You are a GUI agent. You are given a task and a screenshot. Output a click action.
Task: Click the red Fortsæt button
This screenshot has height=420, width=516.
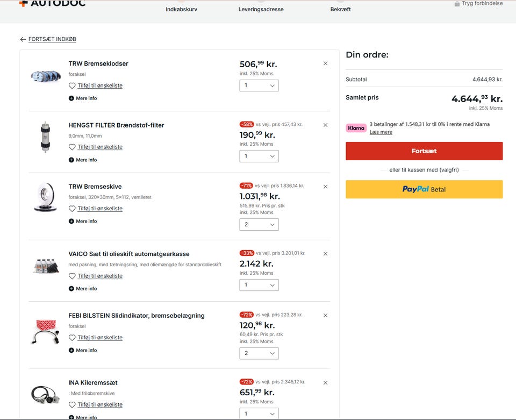(x=424, y=151)
